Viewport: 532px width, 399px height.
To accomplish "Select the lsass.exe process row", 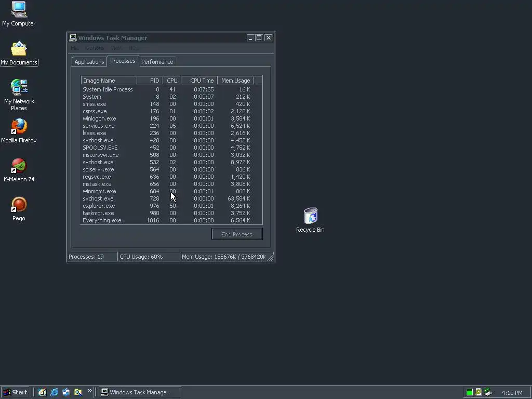I will coord(171,133).
